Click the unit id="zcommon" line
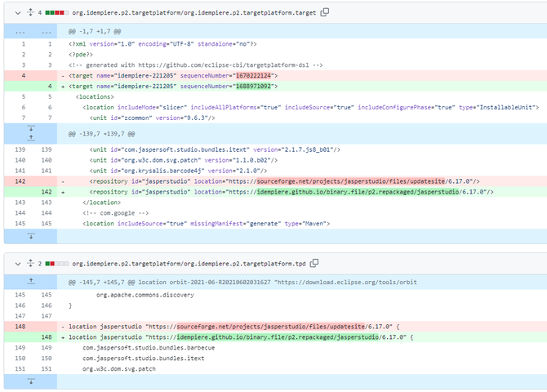The image size is (547, 392). 152,118
